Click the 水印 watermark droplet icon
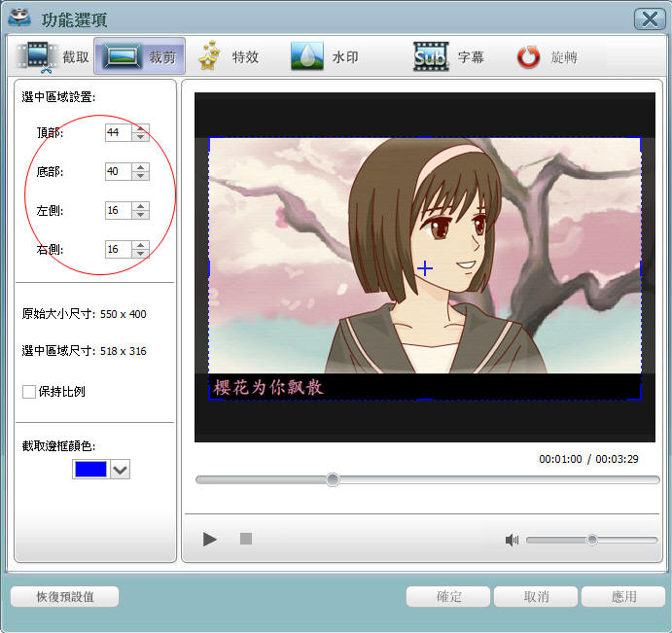672x633 pixels. point(306,57)
